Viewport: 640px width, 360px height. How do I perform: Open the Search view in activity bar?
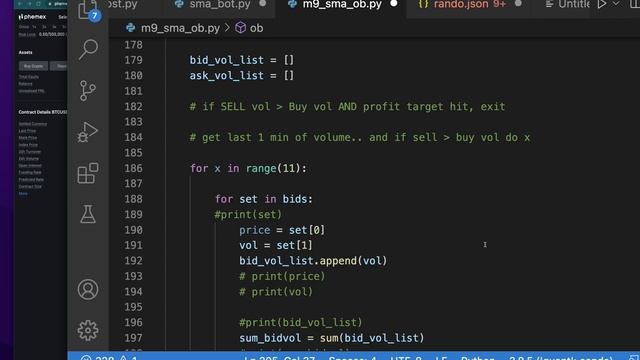[x=88, y=49]
